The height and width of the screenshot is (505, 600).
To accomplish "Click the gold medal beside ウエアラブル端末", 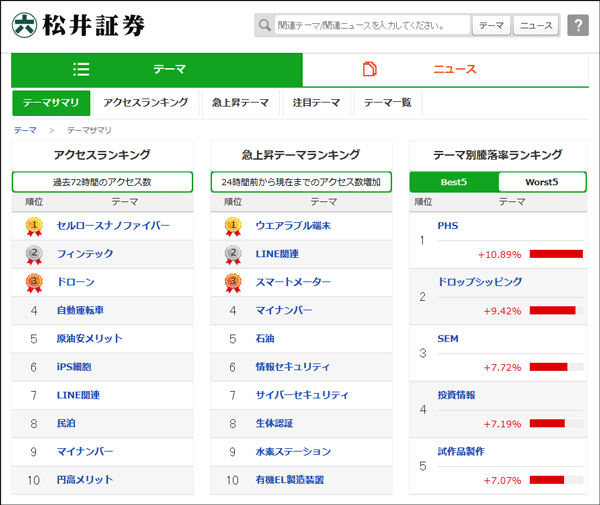I will [233, 226].
